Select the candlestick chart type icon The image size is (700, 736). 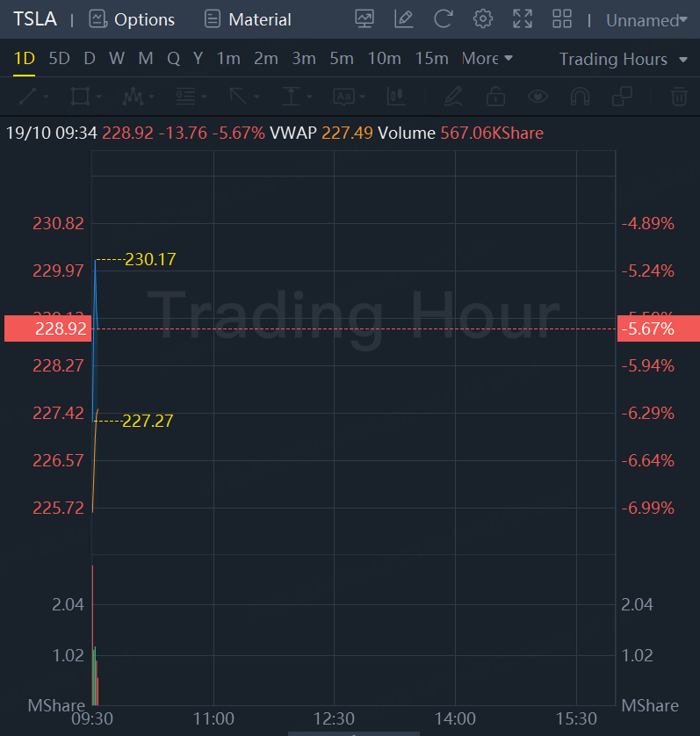point(396,97)
